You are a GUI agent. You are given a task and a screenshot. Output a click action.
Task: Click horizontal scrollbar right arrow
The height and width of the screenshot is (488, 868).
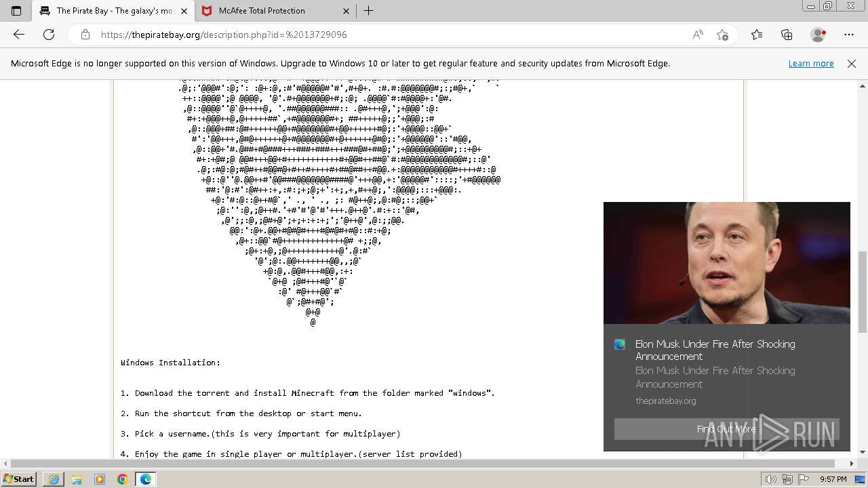852,464
